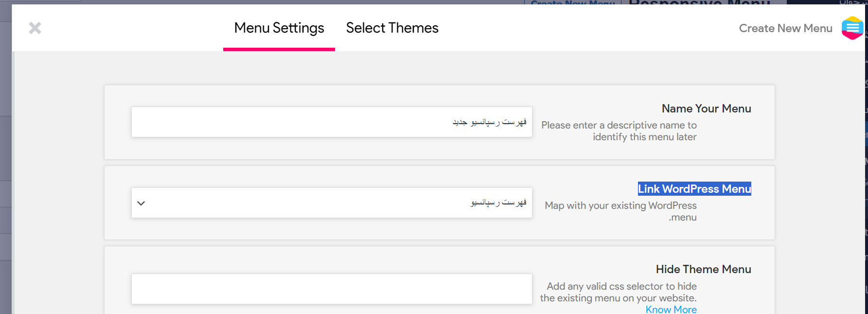Screen dimensions: 868x314
Task: Follow the Know More link
Action: tap(671, 309)
